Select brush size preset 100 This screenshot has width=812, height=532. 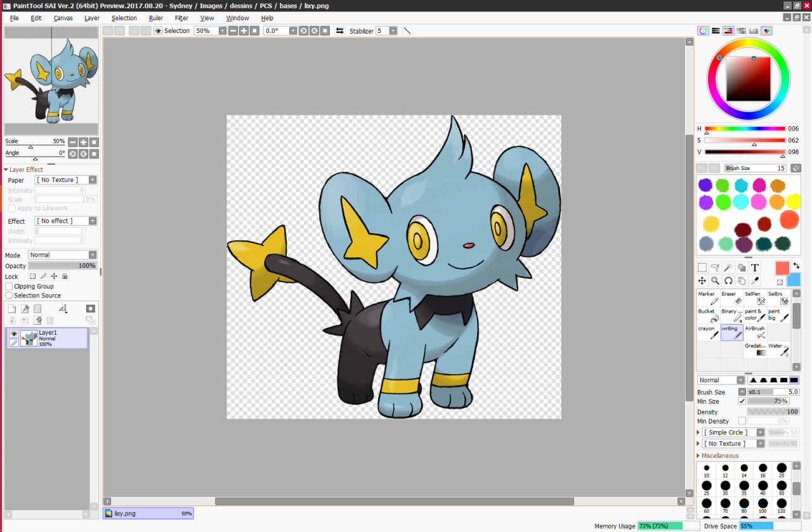[763, 506]
